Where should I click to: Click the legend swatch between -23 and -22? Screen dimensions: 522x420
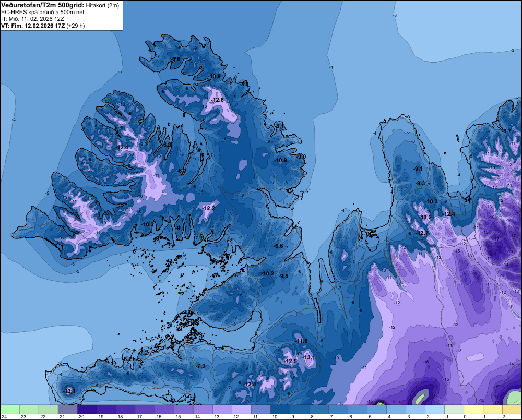[29, 409]
